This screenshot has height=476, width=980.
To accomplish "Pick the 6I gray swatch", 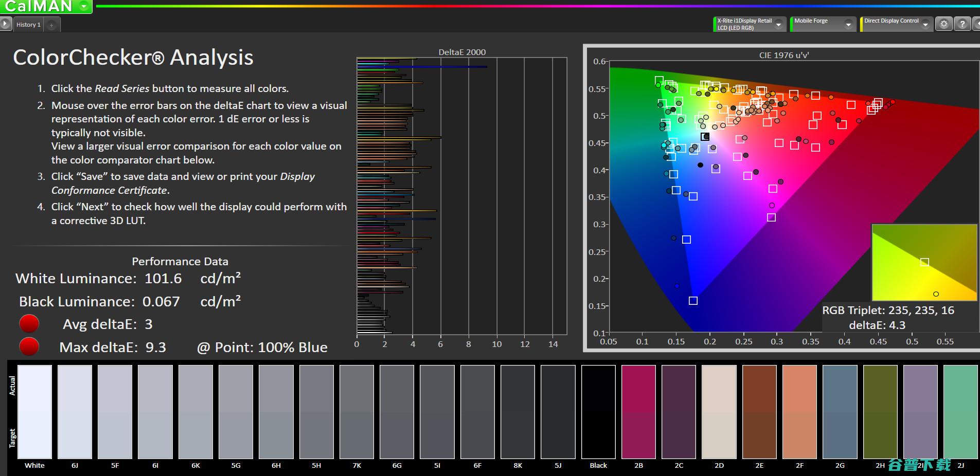I will [155, 412].
